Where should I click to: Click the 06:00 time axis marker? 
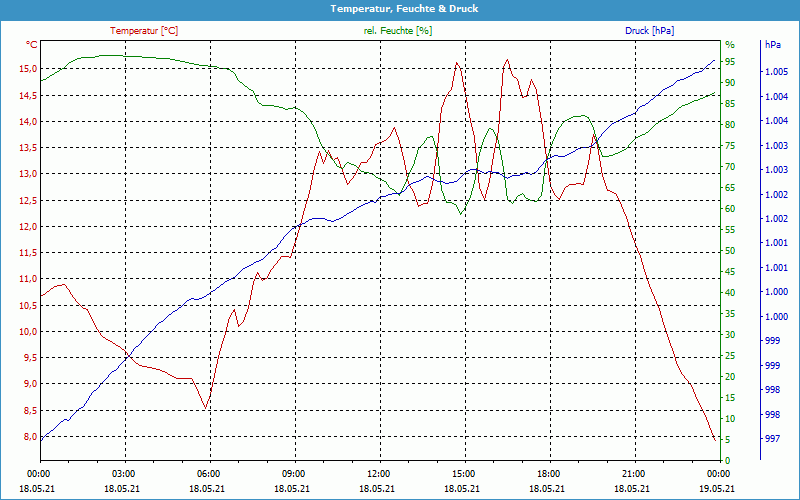click(x=209, y=474)
